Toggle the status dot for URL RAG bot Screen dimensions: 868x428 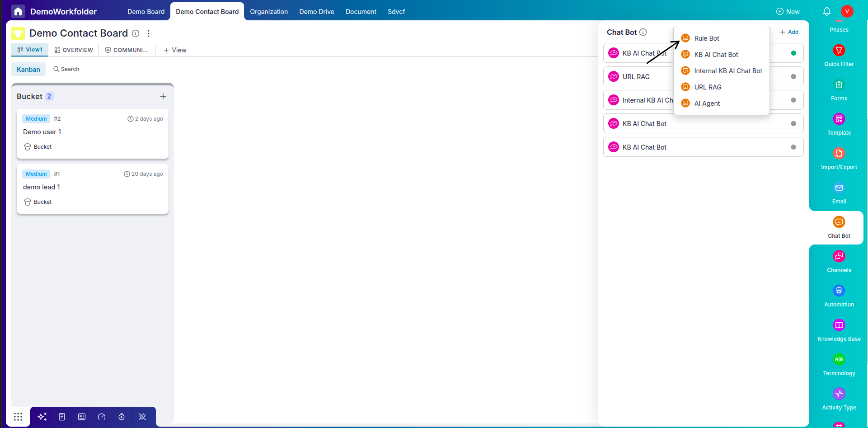pos(793,77)
